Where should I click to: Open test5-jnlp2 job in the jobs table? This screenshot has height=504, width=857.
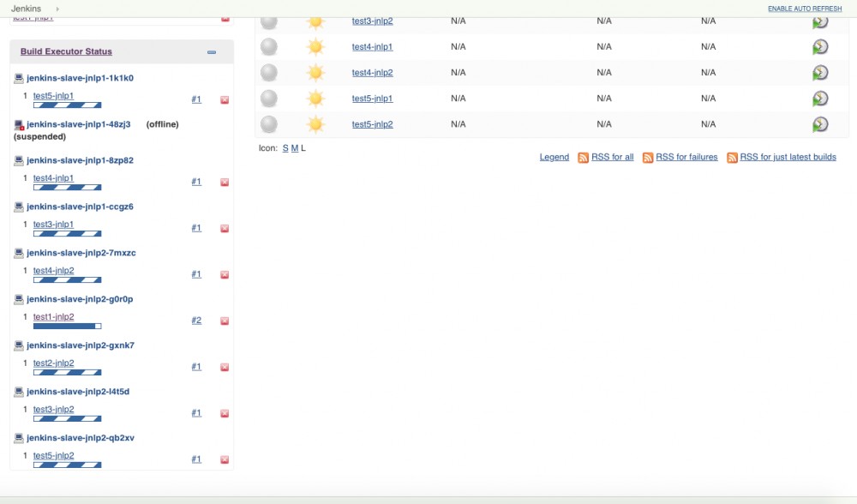pos(372,124)
